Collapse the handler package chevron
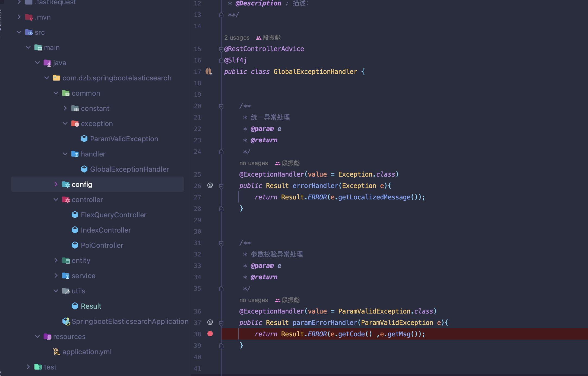This screenshot has height=376, width=588. click(65, 154)
